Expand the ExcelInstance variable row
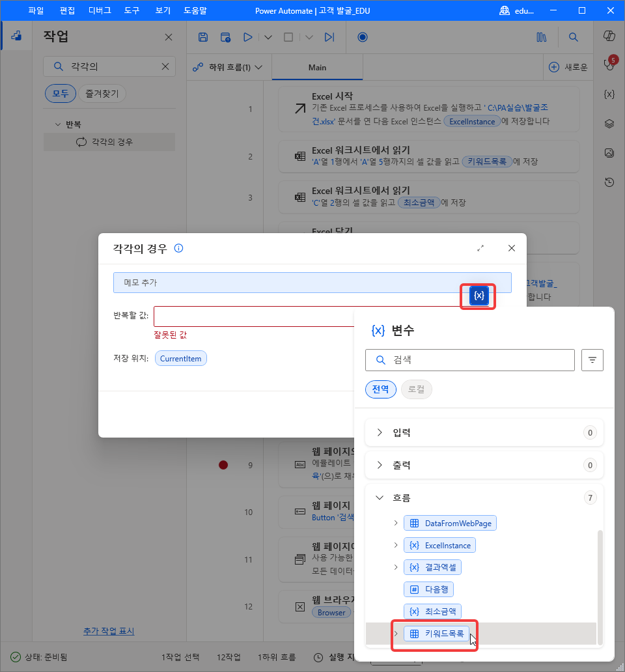Viewport: 625px width, 672px height. click(395, 545)
